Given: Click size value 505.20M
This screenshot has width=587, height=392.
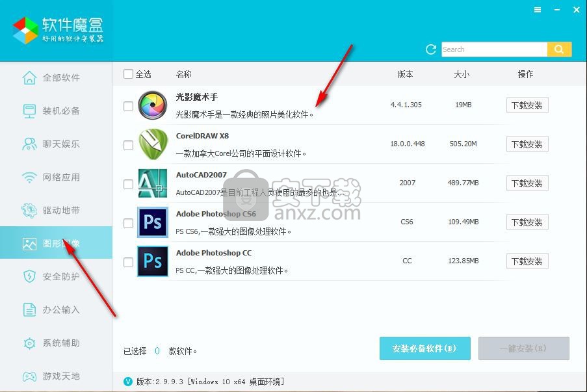Looking at the screenshot, I should (x=463, y=144).
